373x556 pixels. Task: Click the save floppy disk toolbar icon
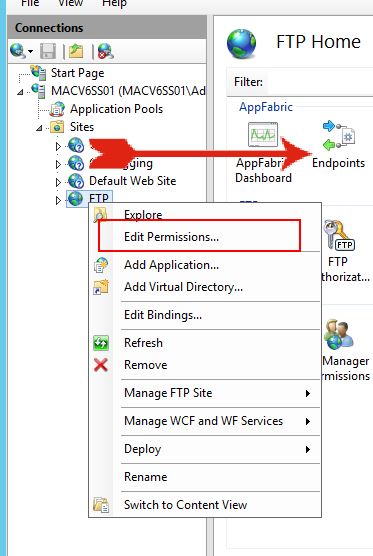coord(48,51)
